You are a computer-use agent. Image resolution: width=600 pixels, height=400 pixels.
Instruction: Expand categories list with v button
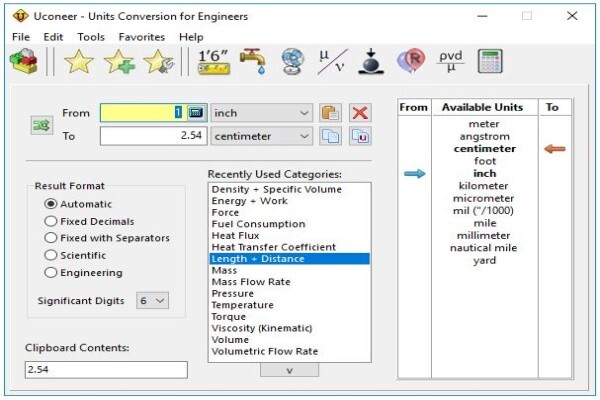click(x=289, y=370)
